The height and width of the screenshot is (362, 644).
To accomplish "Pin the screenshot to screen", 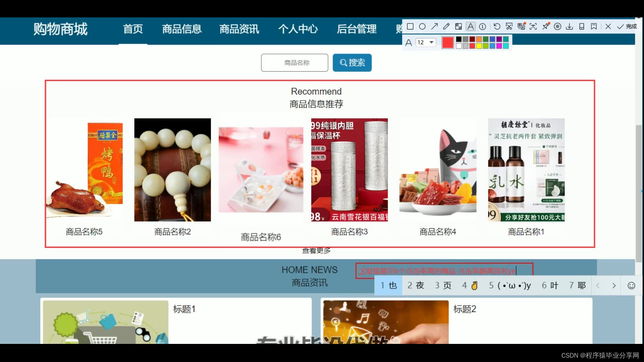I will [546, 26].
